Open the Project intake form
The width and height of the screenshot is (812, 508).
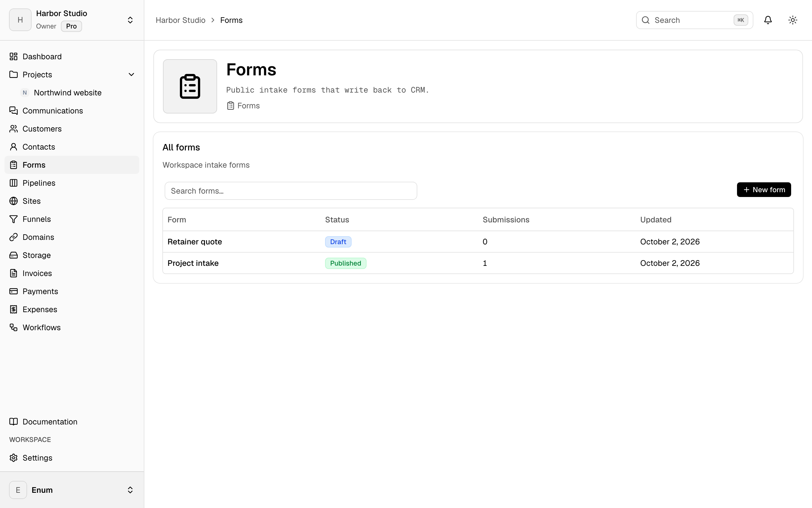[x=193, y=263]
